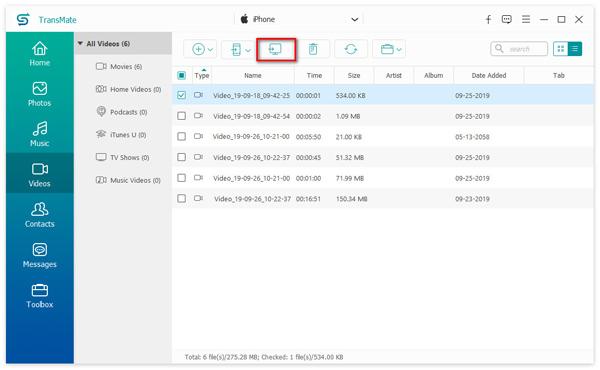600x370 pixels.
Task: Switch to grid thumbnail view
Action: pyautogui.click(x=561, y=49)
